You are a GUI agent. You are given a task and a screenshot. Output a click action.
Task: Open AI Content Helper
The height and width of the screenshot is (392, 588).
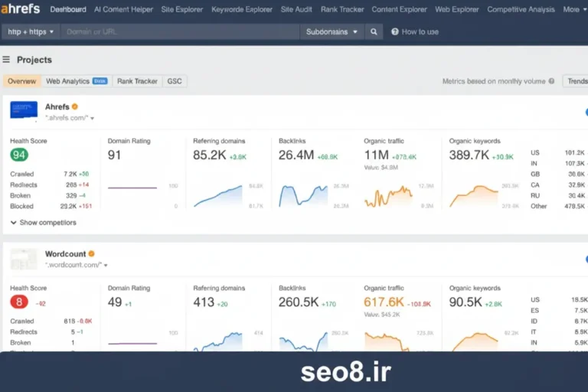click(x=123, y=9)
